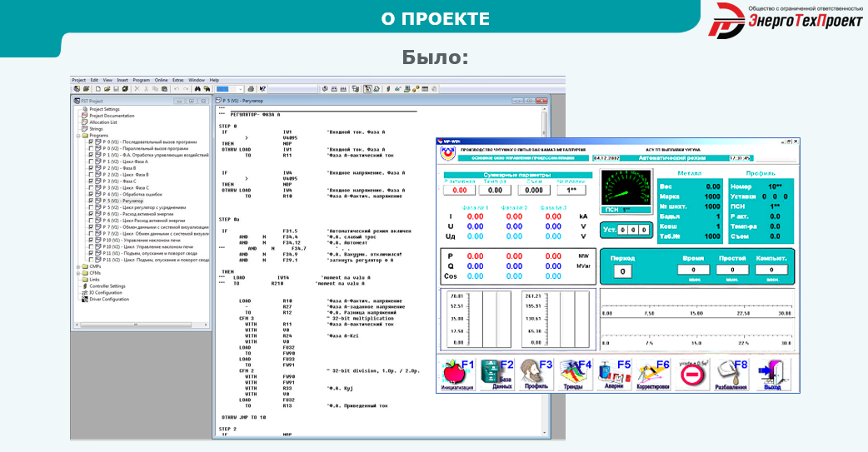
Task: Toggle checkbox for P 1 (V2) Цикл Фаза A
Action: click(x=92, y=161)
